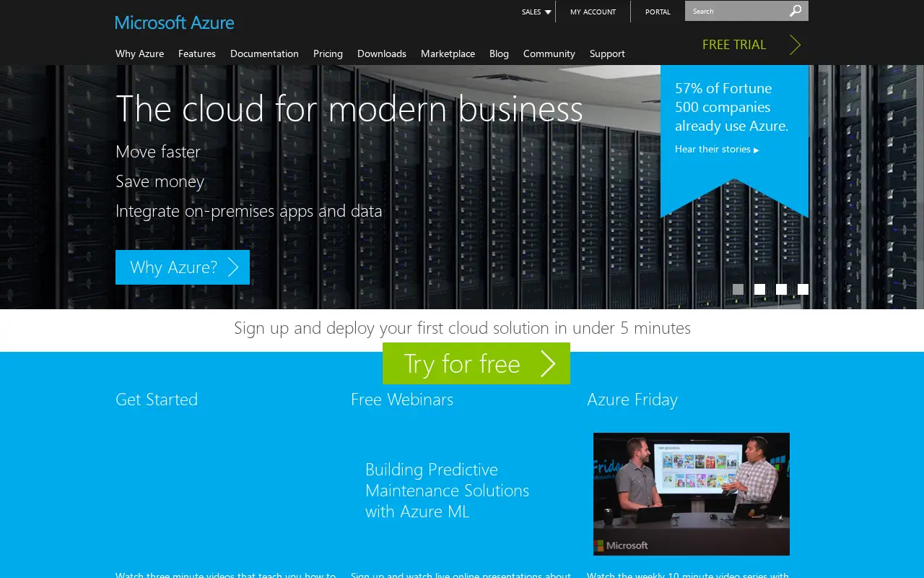Open the Documentation menu item
This screenshot has height=578, width=924.
point(264,53)
